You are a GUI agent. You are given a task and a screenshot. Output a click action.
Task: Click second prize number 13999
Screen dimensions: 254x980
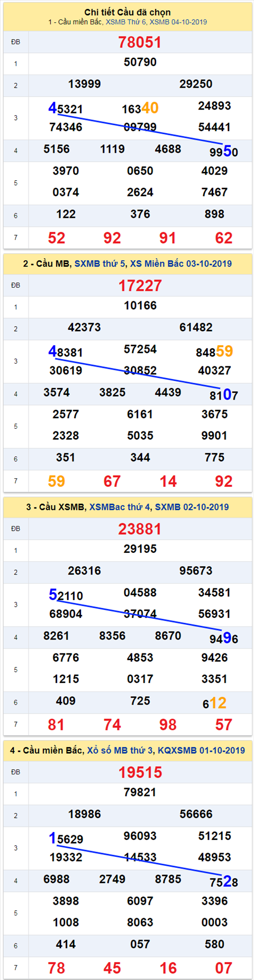coord(84,84)
